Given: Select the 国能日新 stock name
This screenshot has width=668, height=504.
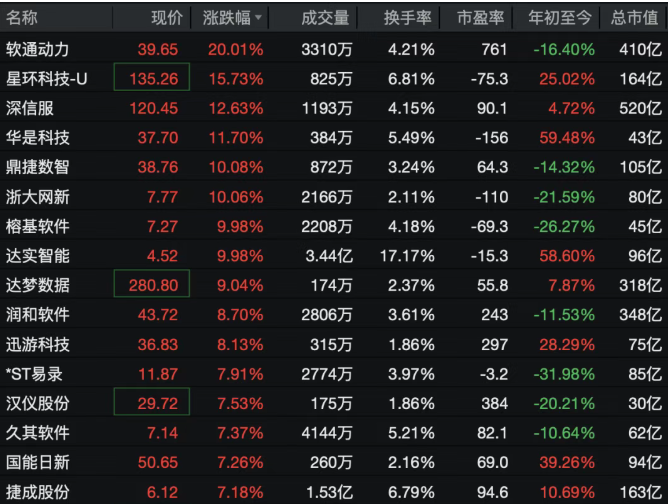Looking at the screenshot, I should coord(37,462).
